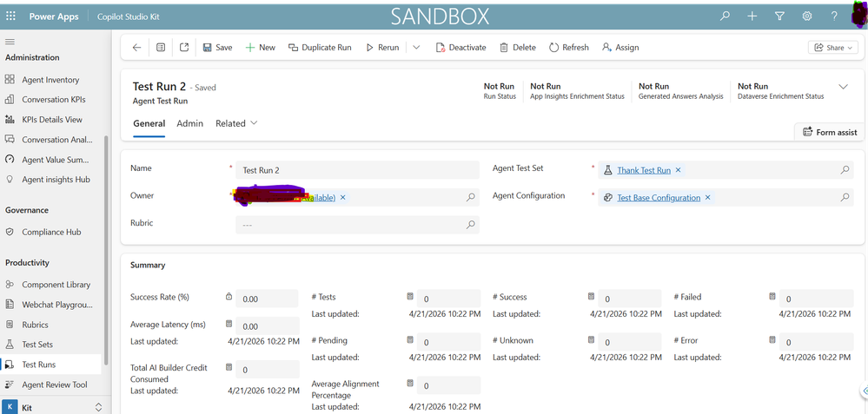868x414 pixels.
Task: Deactivate this test run
Action: (461, 48)
